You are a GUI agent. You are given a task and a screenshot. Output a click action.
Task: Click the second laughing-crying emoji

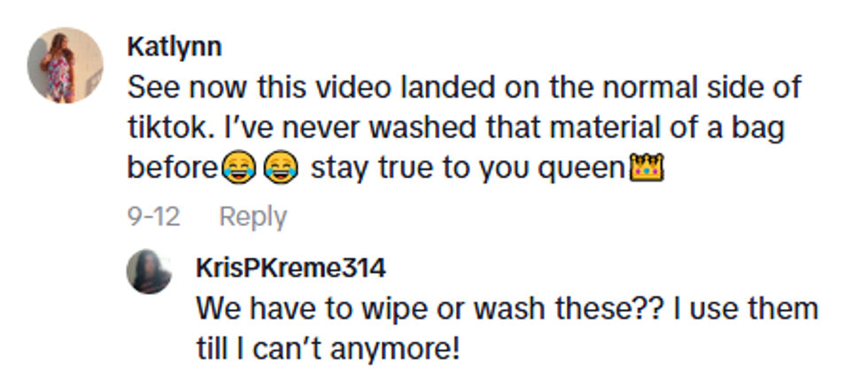pyautogui.click(x=281, y=167)
